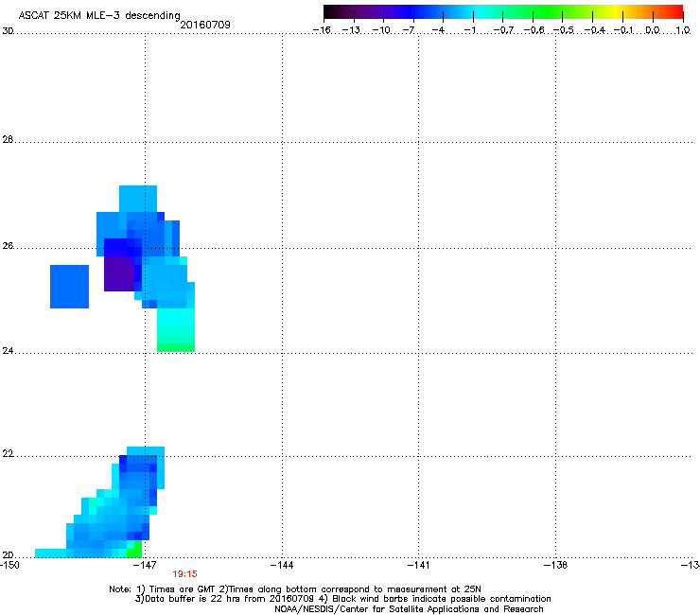Click the longitude label -150
The image size is (700, 615).
coord(9,565)
